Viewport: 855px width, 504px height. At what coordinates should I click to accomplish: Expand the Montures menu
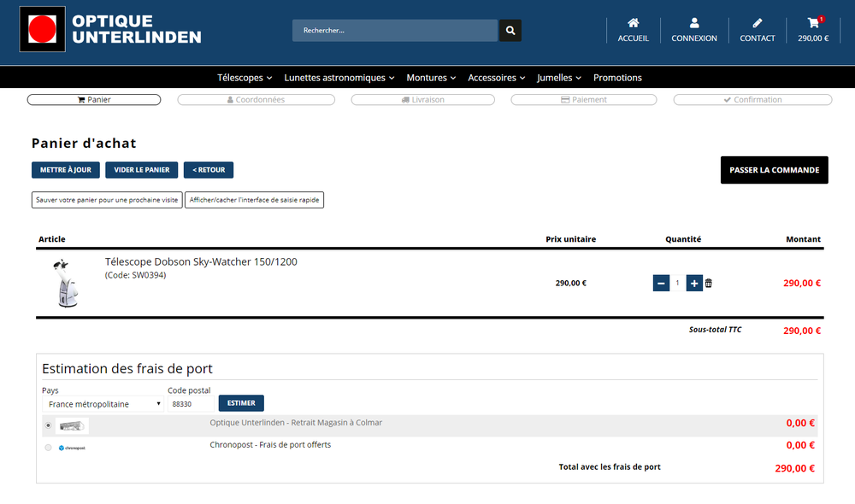(x=431, y=78)
